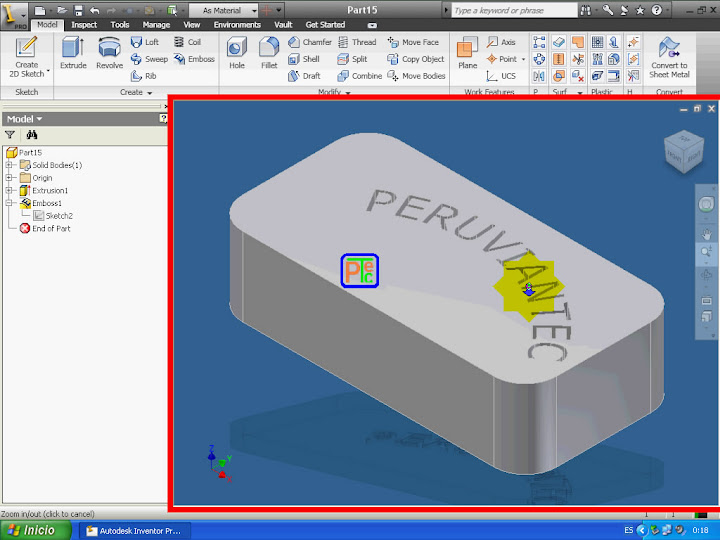Open the steering wheel navigation tool
Viewport: 720px width, 540px height.
click(x=706, y=204)
